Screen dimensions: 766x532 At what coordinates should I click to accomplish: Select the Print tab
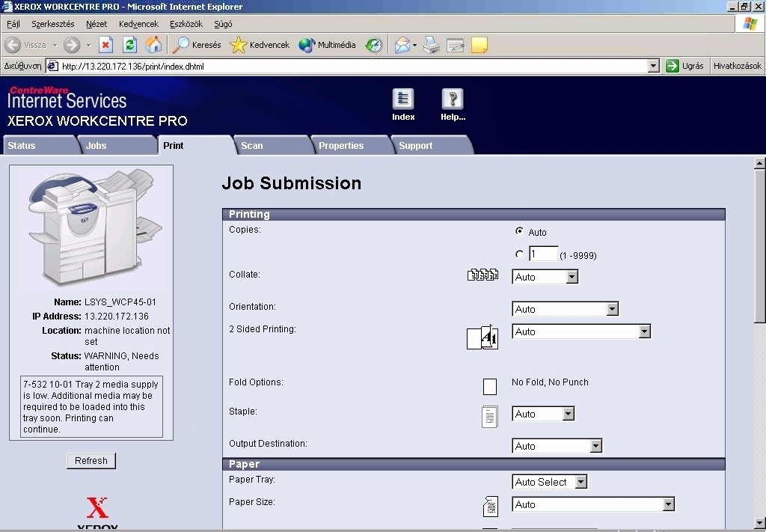(x=195, y=146)
